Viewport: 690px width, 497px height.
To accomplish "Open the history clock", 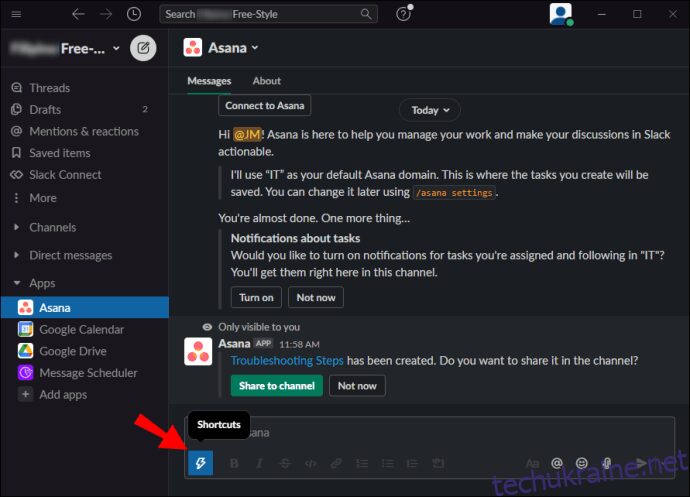I will pos(134,14).
